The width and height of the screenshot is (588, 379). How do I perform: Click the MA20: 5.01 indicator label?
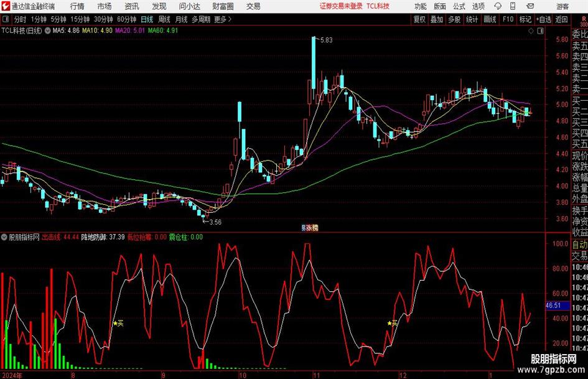(130, 30)
